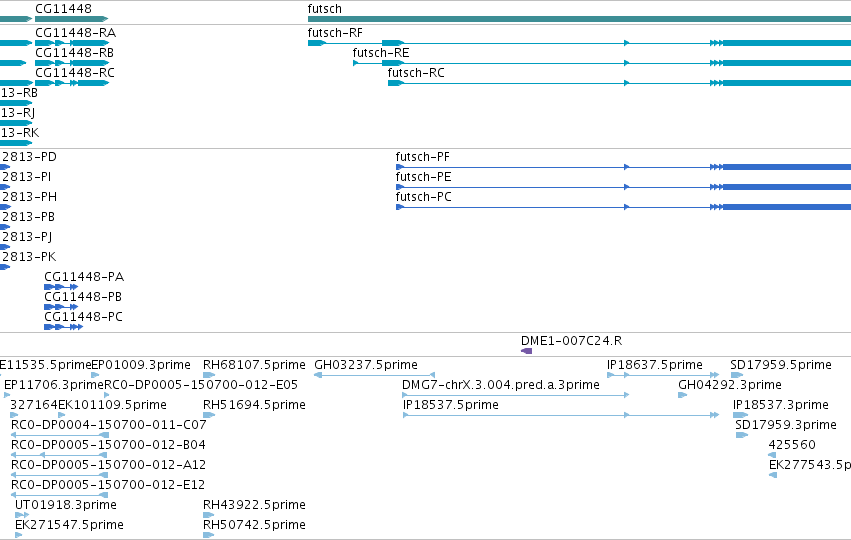851x540 pixels.
Task: Click the IP18637.5prime label
Action: pyautogui.click(x=655, y=365)
